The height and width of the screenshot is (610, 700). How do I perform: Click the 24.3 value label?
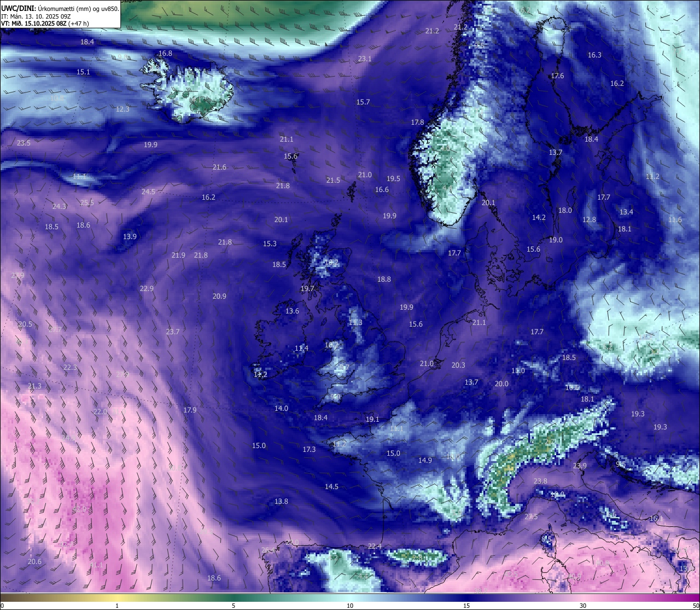[x=59, y=207]
